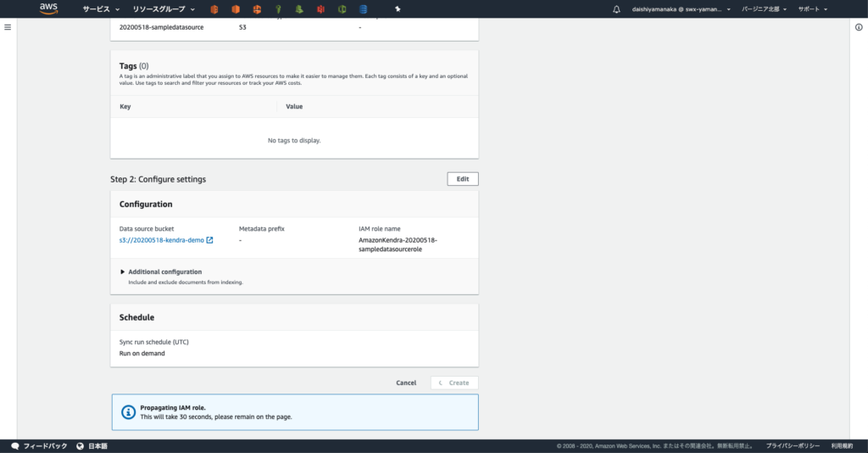Open the サポート menu
The image size is (868, 453).
point(812,9)
